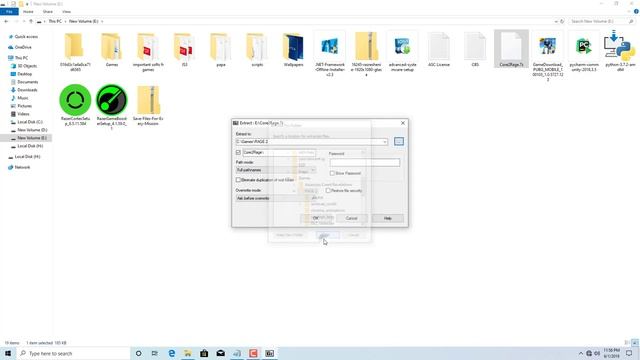Select the Save-Files zip archive
Screen dimensions: 640x360
coord(148,105)
